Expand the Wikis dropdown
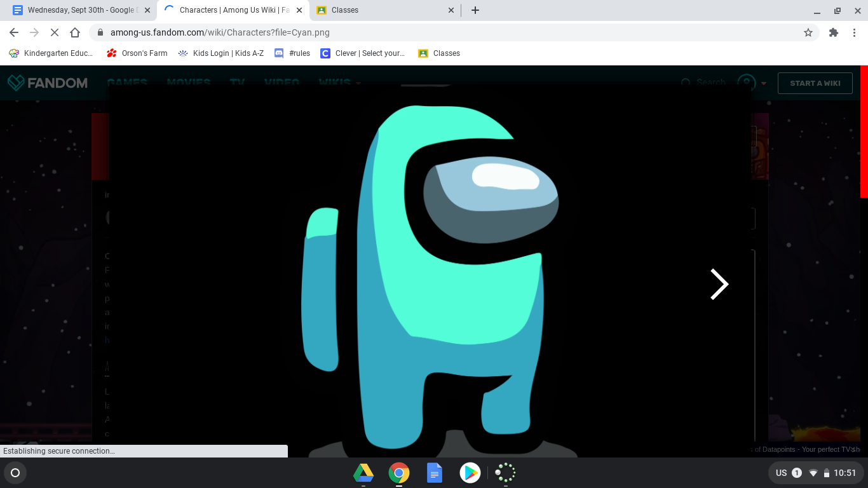868x488 pixels. click(339, 83)
